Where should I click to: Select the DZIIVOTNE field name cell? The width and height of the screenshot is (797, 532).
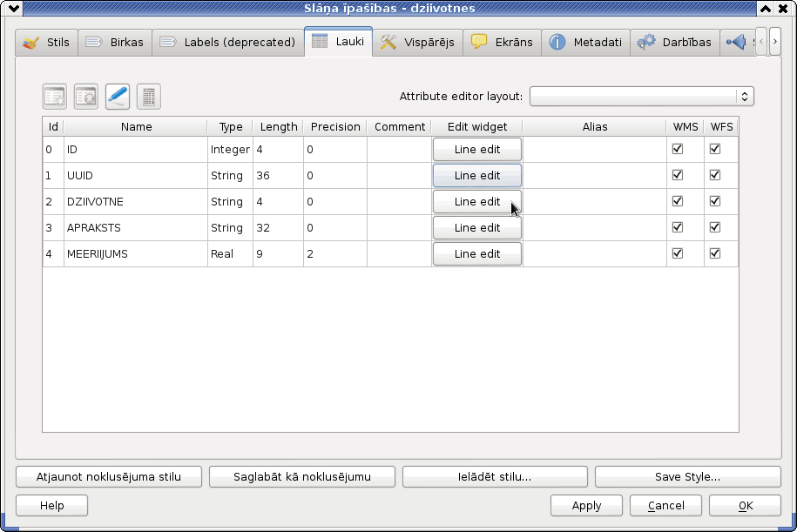point(136,202)
